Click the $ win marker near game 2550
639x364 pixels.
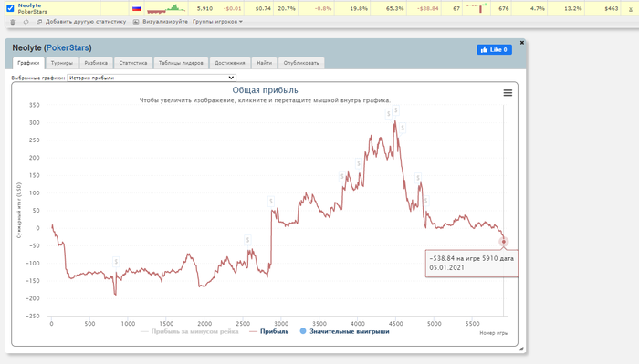point(247,240)
